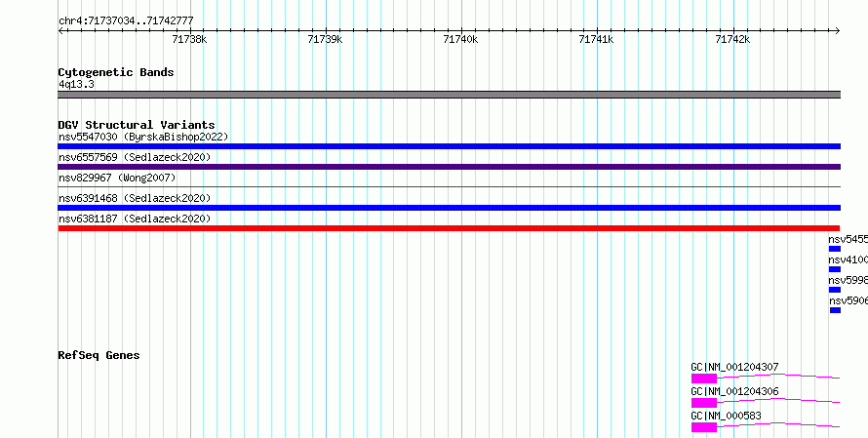
Task: Click the truncated nsv4100 variant label
Action: coord(848,259)
